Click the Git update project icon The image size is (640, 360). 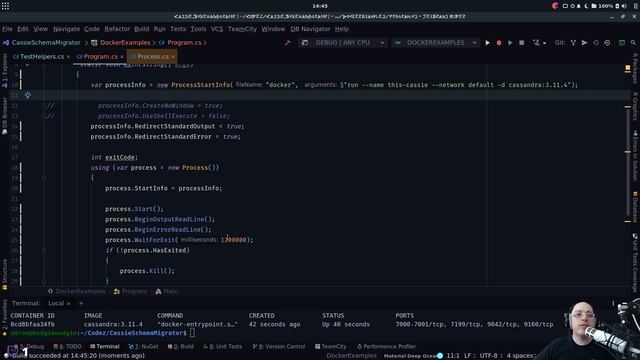click(573, 42)
